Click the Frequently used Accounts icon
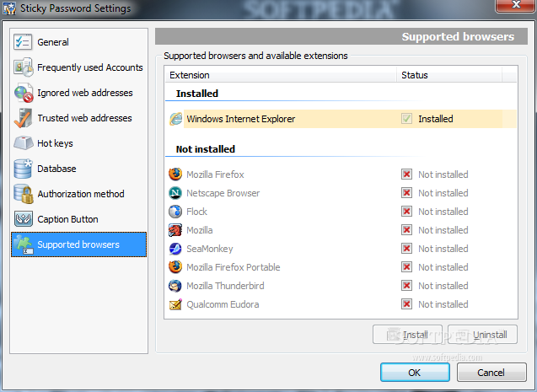Image resolution: width=537 pixels, height=392 pixels. pyautogui.click(x=23, y=67)
